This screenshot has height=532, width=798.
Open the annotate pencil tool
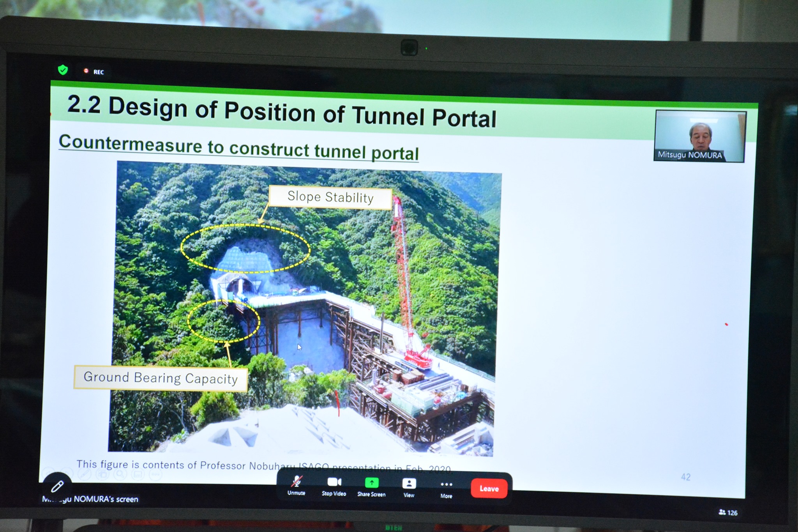tap(57, 486)
